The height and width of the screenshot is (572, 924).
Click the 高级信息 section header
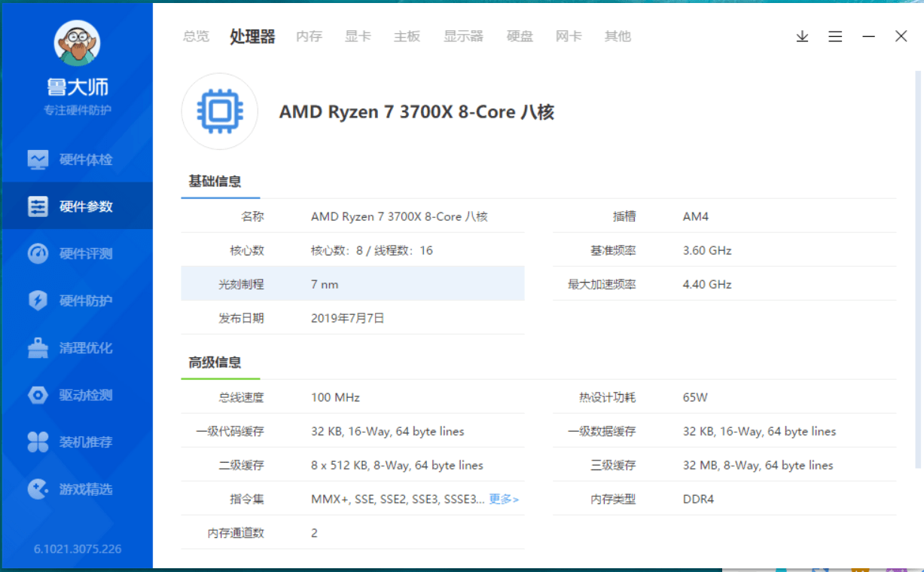[x=215, y=362]
